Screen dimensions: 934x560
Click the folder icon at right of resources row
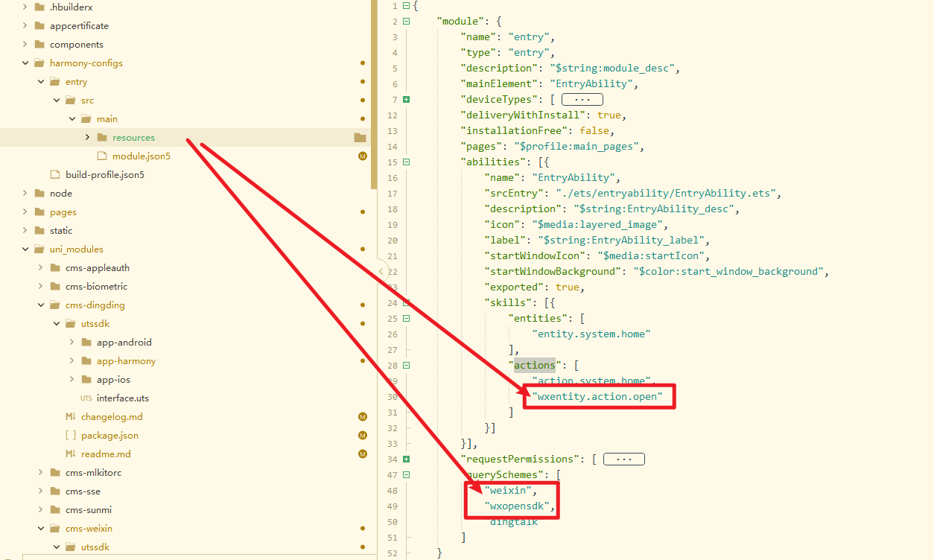360,138
